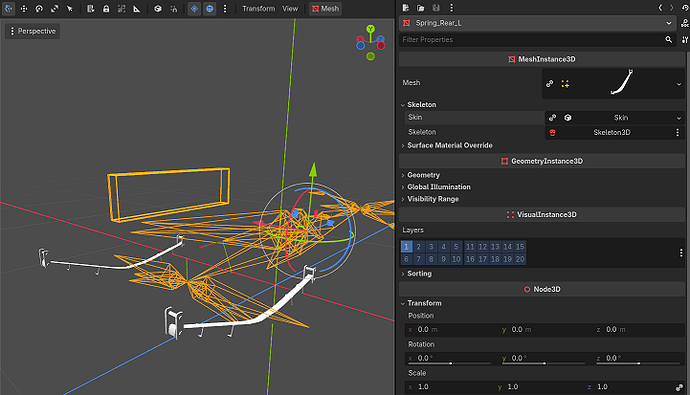Click the GeometryInstance3D class header
690x395 pixels.
[x=542, y=161]
